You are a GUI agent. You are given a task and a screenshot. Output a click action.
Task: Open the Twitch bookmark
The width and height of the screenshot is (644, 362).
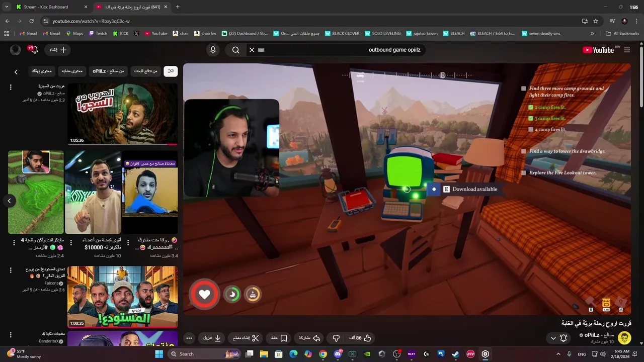pyautogui.click(x=98, y=34)
